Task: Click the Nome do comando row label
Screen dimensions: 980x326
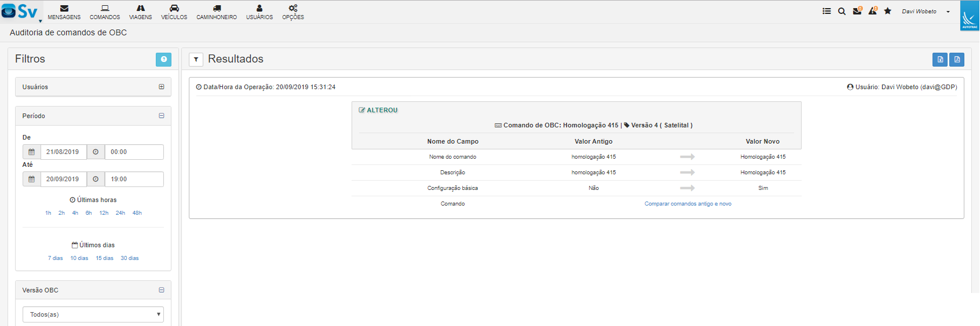Action: pos(453,157)
